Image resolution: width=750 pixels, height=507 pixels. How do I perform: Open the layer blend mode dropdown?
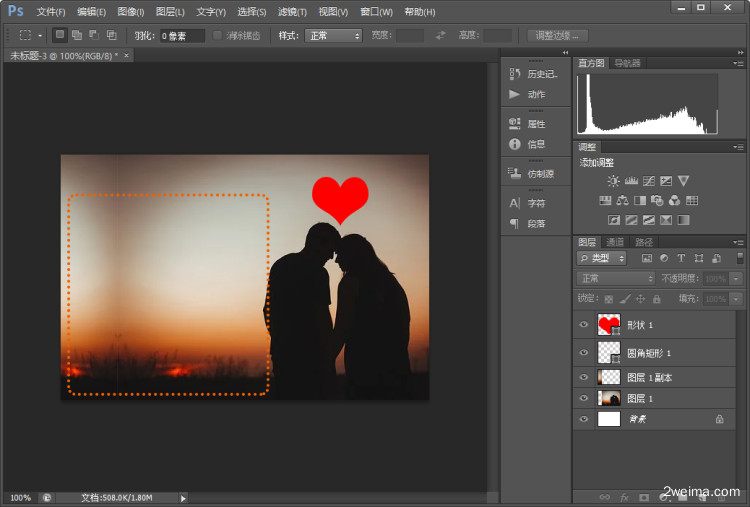coord(616,278)
